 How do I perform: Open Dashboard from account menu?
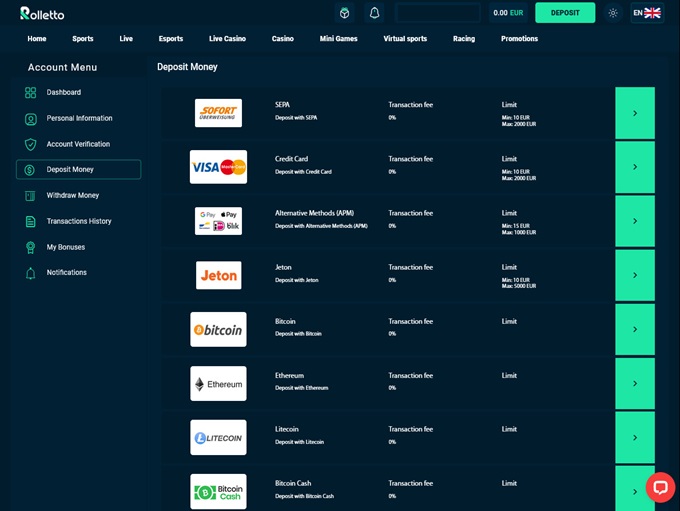tap(63, 92)
